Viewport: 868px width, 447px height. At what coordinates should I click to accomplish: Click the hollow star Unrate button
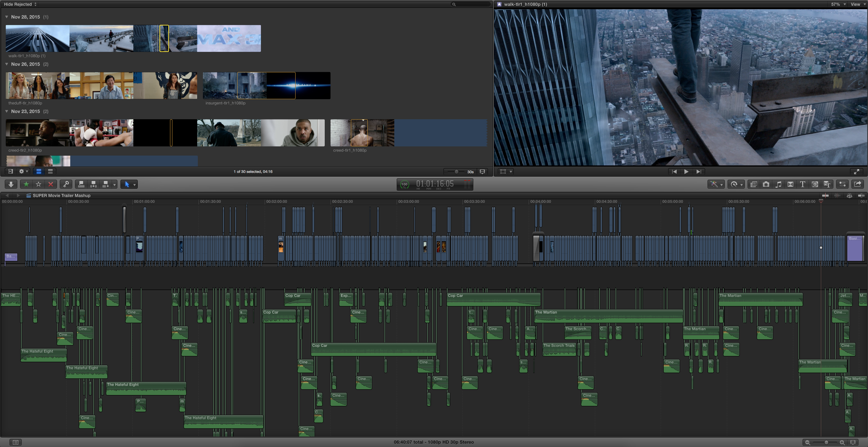38,184
